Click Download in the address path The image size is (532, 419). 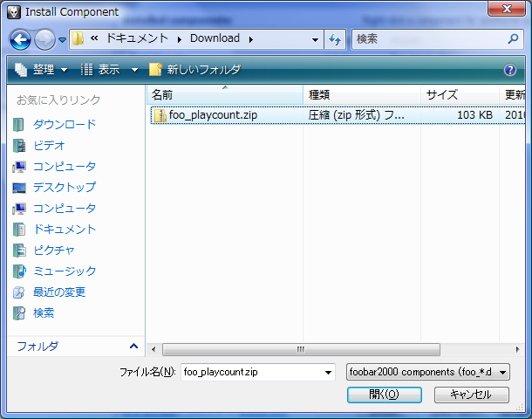pyautogui.click(x=215, y=38)
